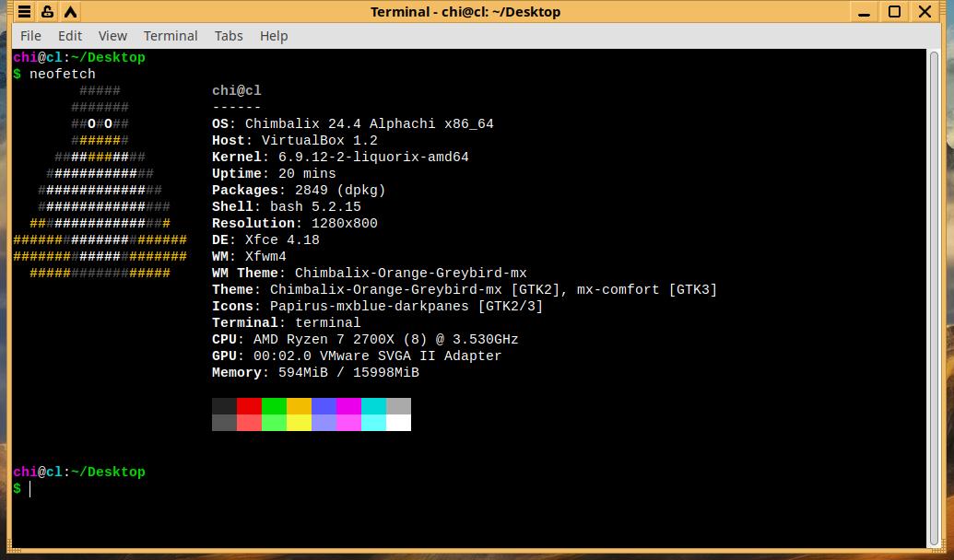
Task: Click the 'Icons: Papirus-mxblue-darkpanes' line
Action: tap(377, 307)
